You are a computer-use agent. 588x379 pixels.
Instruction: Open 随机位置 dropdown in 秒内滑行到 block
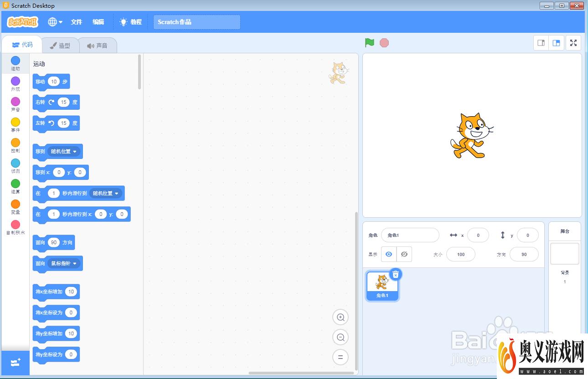106,193
